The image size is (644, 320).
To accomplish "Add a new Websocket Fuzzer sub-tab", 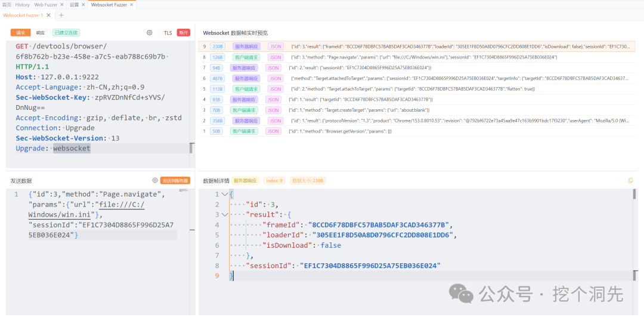I will (61, 15).
